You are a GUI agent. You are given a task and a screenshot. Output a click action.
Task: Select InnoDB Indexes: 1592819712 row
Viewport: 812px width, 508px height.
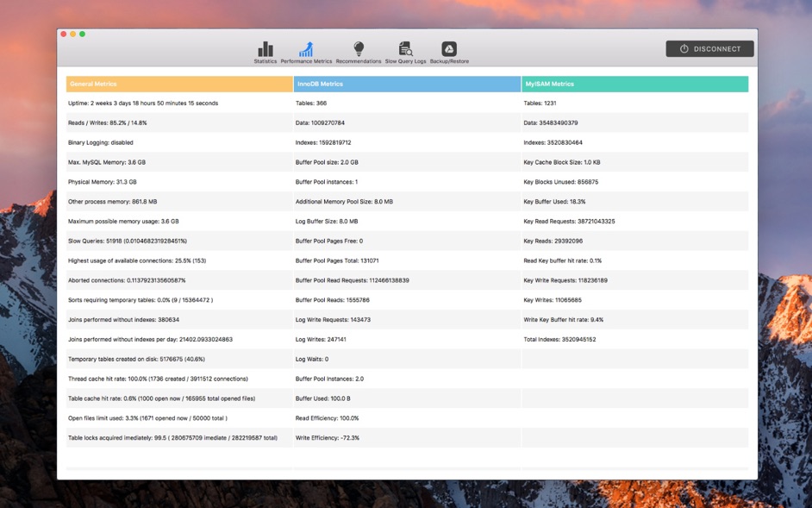407,142
